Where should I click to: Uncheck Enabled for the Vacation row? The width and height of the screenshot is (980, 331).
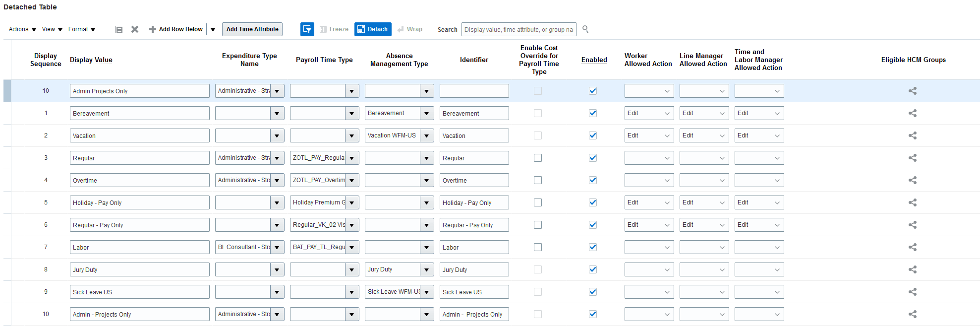pos(593,135)
